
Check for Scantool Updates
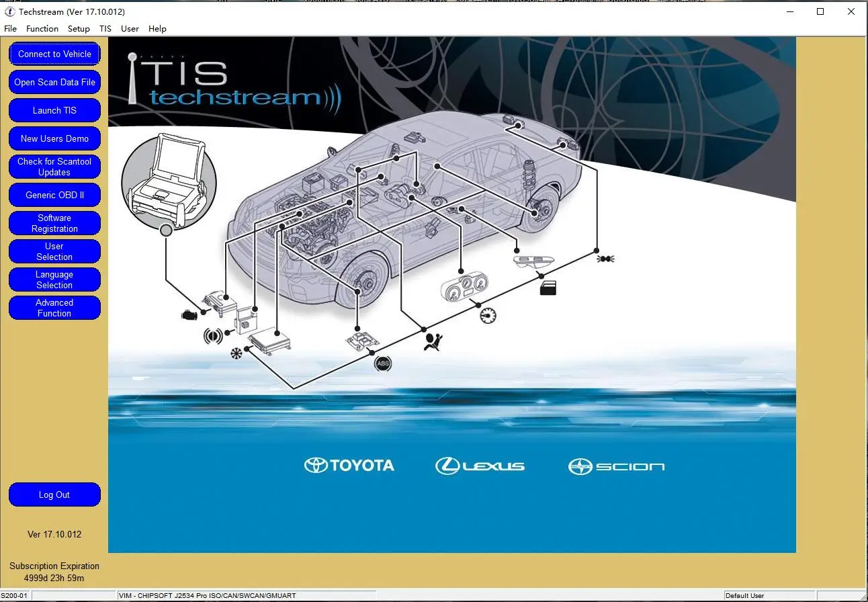click(54, 167)
